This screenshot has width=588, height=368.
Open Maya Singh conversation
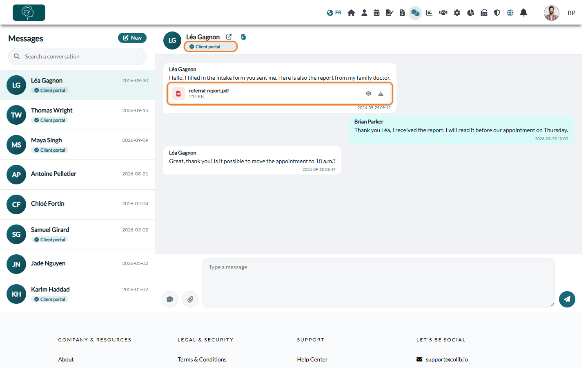click(x=78, y=145)
